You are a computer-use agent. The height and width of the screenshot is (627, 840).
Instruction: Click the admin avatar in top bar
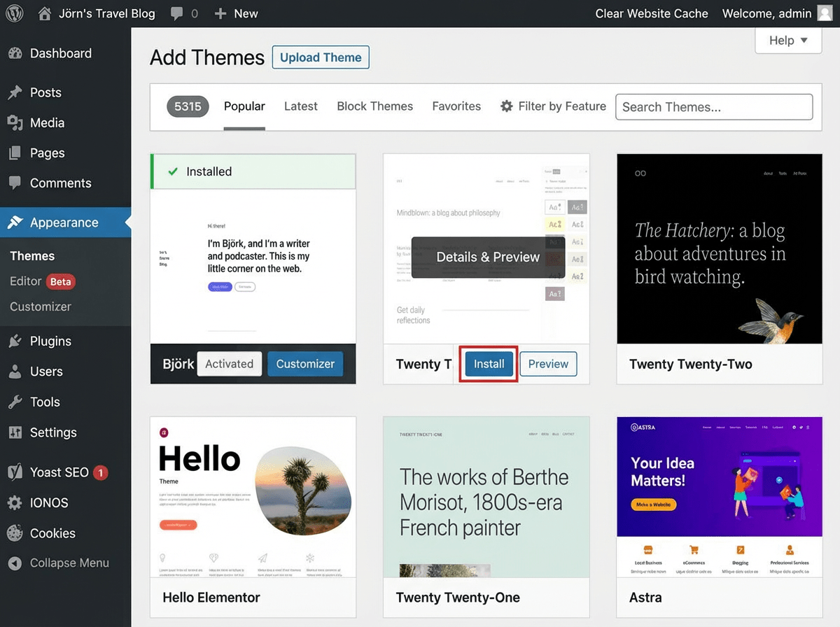(x=824, y=13)
